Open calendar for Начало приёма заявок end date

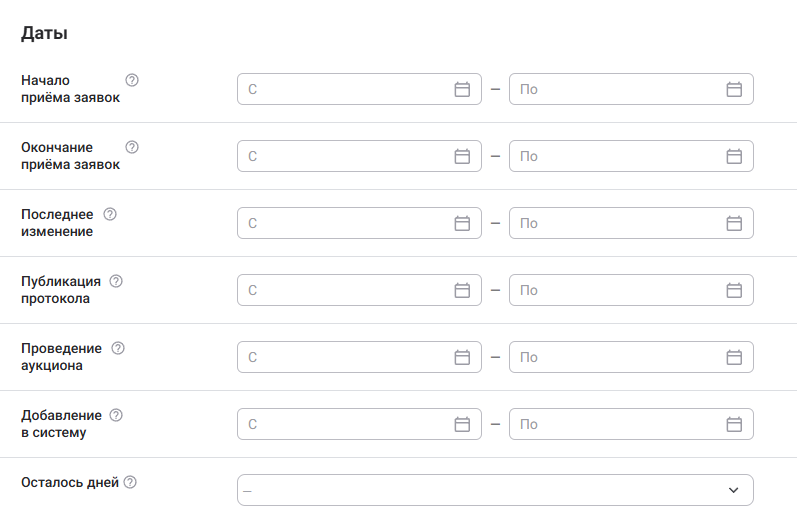[733, 89]
